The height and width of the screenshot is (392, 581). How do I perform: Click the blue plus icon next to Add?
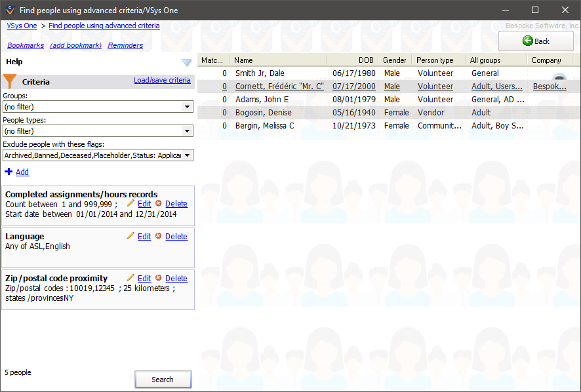[9, 172]
